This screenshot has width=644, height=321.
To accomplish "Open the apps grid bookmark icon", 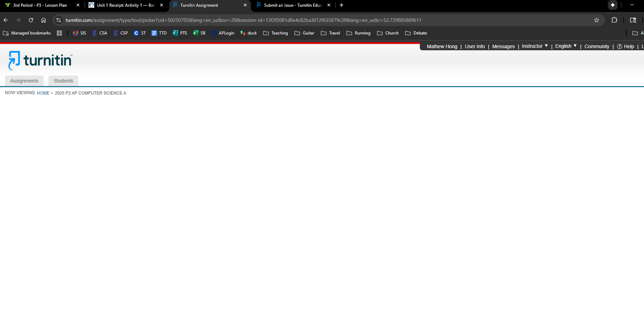I will tap(59, 33).
